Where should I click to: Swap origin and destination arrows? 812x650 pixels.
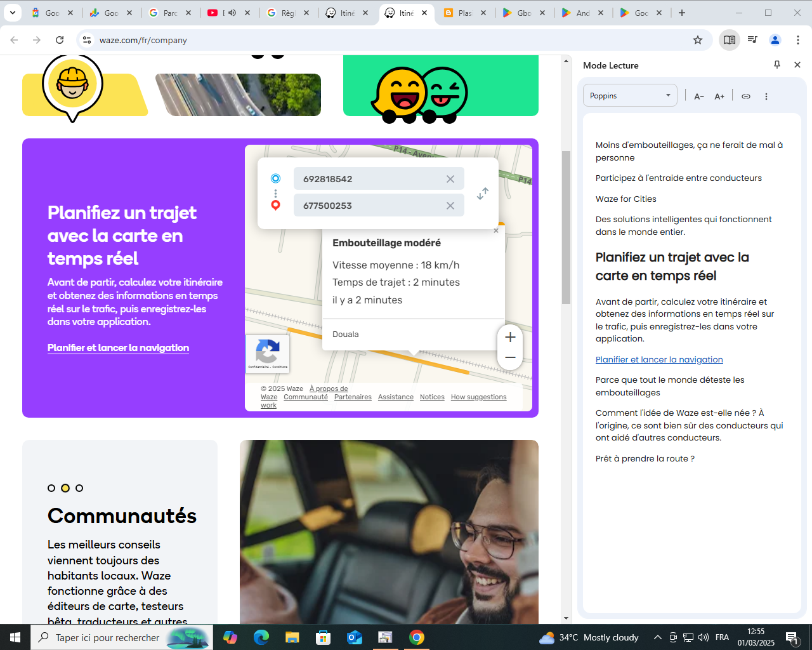pos(483,193)
